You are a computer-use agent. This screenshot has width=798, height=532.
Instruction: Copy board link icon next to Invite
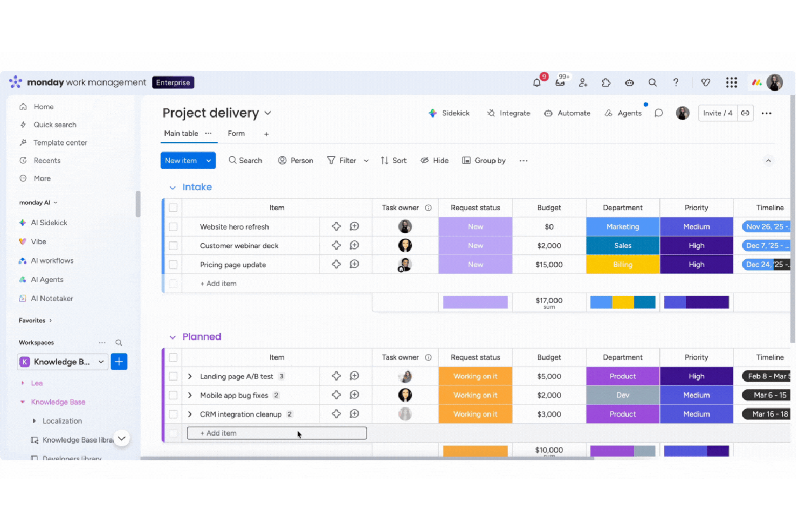coord(746,113)
